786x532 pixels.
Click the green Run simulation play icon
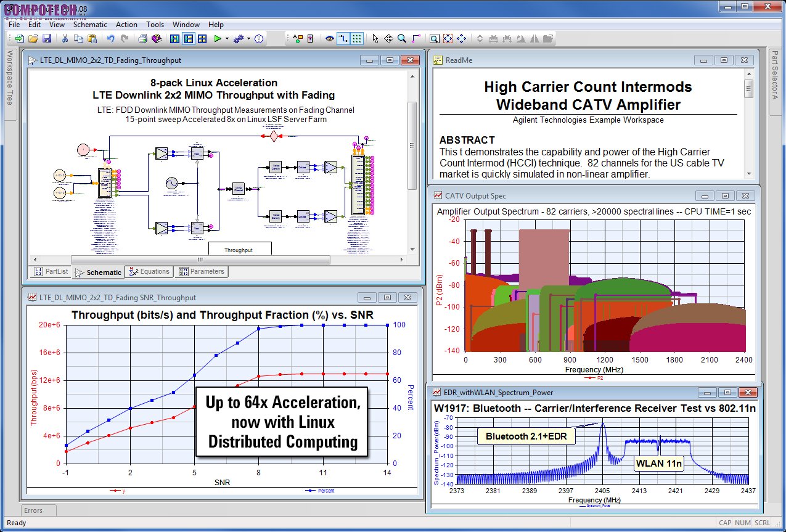[x=217, y=39]
